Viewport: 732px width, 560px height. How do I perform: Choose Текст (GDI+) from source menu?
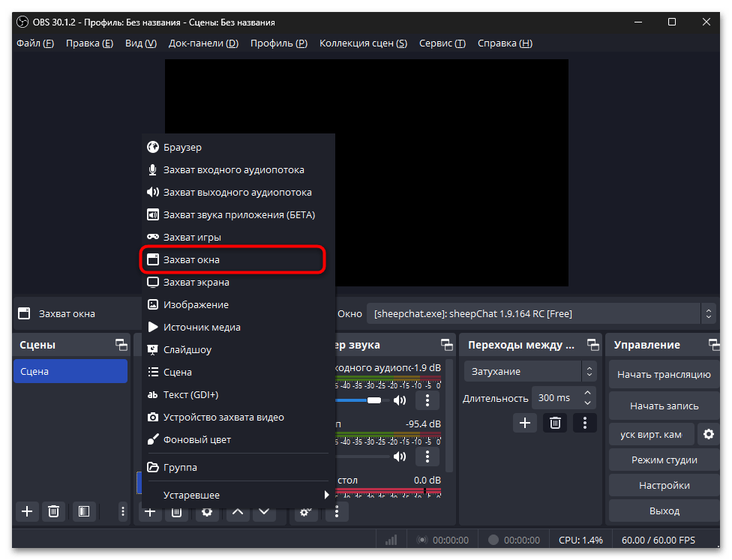click(x=238, y=395)
